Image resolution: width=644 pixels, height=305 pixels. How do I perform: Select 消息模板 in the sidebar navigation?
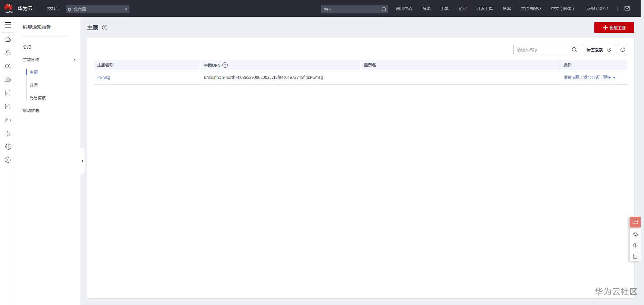pyautogui.click(x=38, y=98)
